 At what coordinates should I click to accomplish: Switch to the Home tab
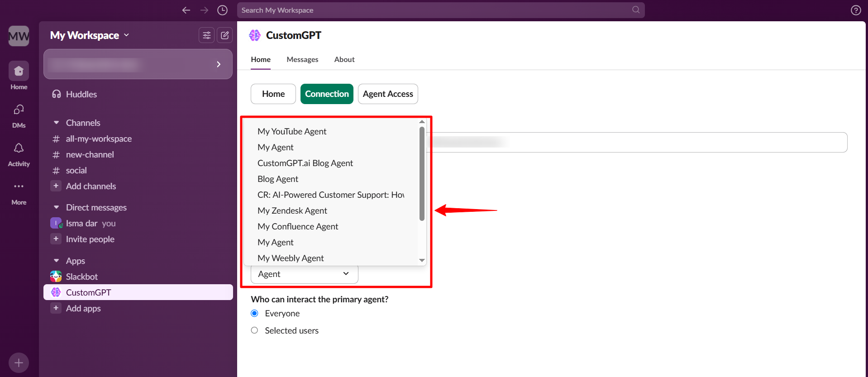coord(261,59)
